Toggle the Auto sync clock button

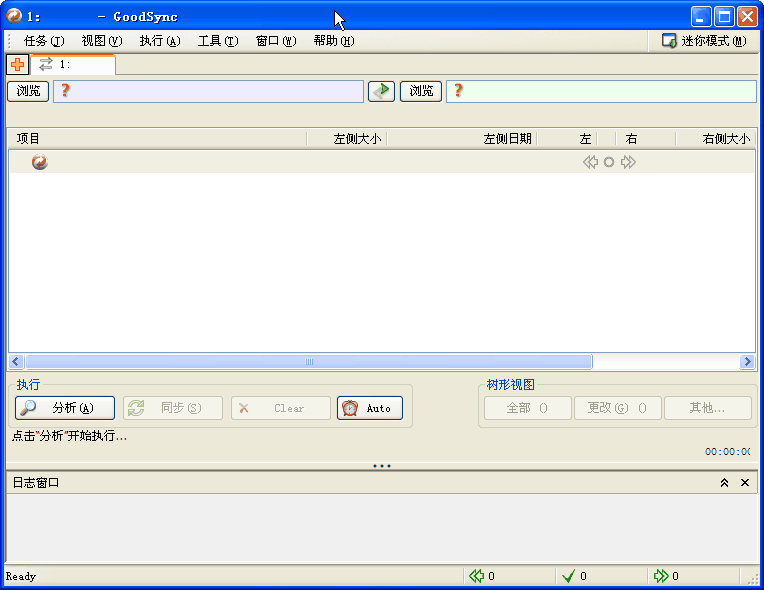369,408
